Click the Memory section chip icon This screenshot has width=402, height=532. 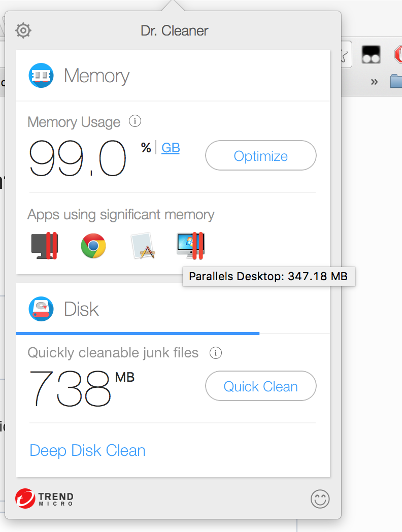tap(41, 75)
